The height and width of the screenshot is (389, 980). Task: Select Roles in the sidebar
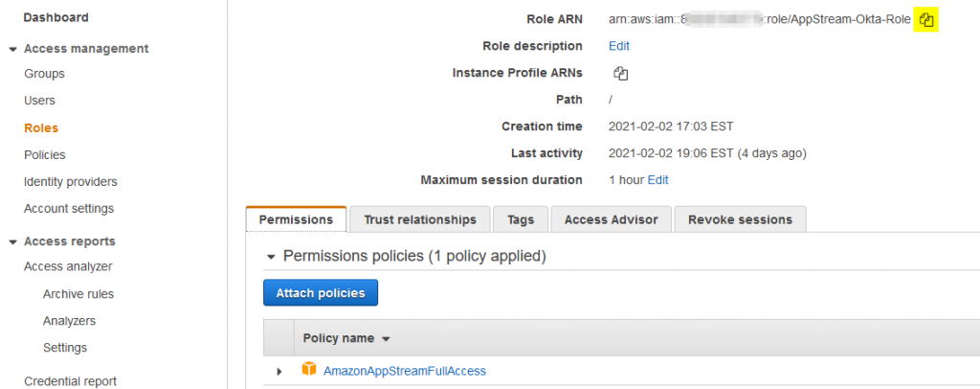click(x=41, y=128)
